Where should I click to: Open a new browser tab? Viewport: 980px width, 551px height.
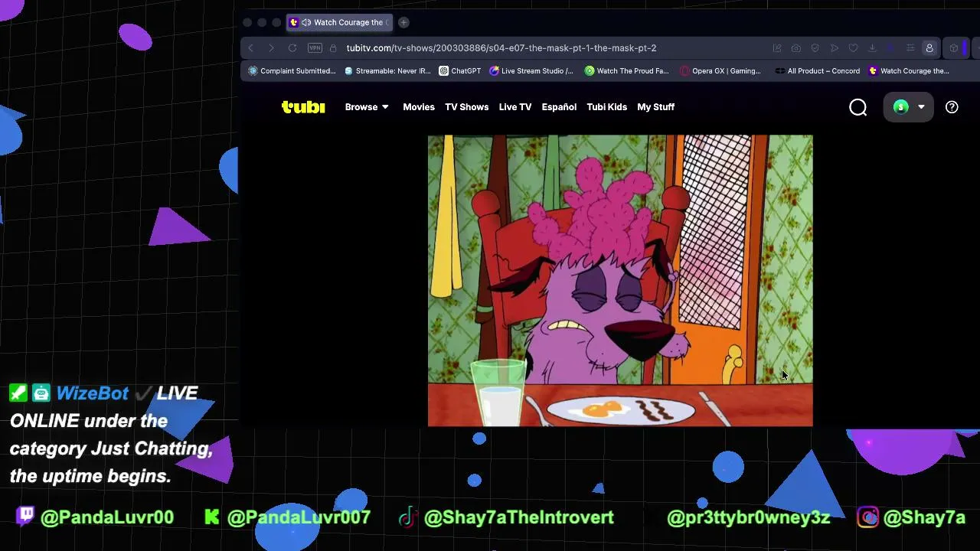point(403,22)
